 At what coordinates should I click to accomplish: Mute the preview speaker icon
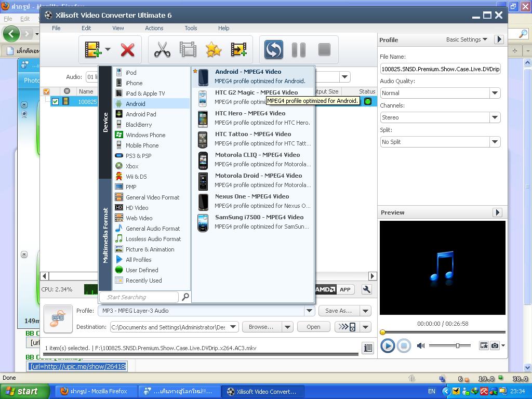tap(421, 345)
